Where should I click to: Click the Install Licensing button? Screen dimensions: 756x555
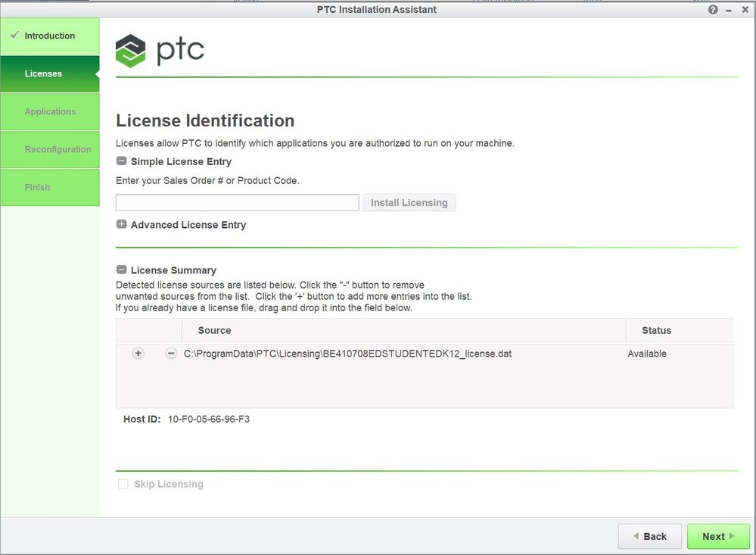[409, 203]
